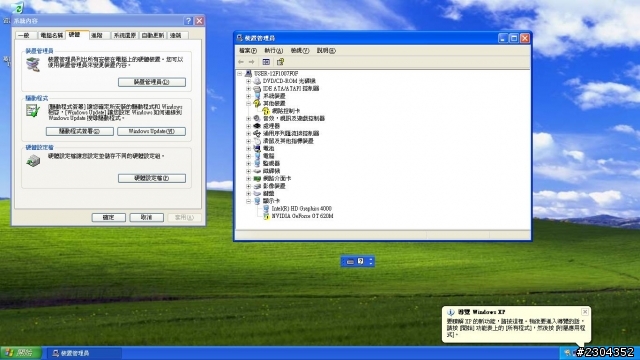The height and width of the screenshot is (360, 640).
Task: Open the 開始 Start menu
Action: 21,353
